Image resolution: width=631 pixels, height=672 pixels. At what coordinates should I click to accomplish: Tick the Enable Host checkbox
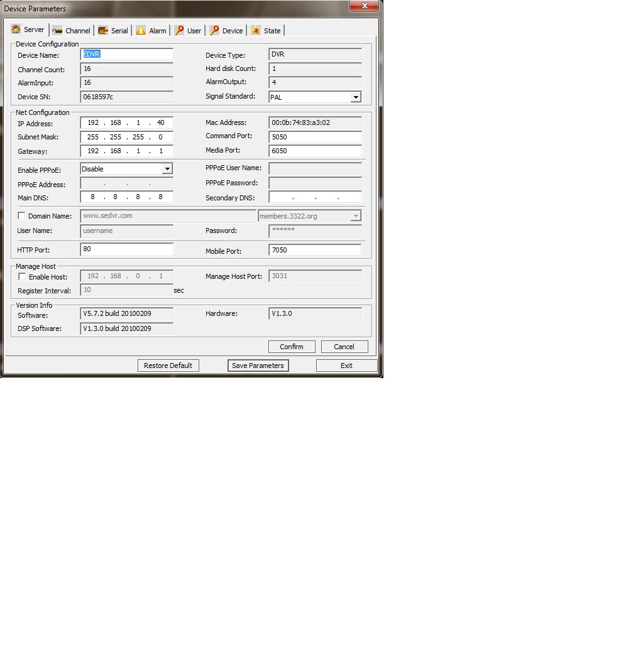22,277
